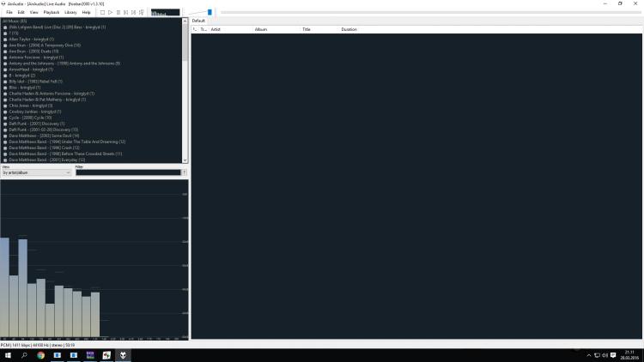Open the Help menu
This screenshot has width=644, height=362.
click(86, 12)
